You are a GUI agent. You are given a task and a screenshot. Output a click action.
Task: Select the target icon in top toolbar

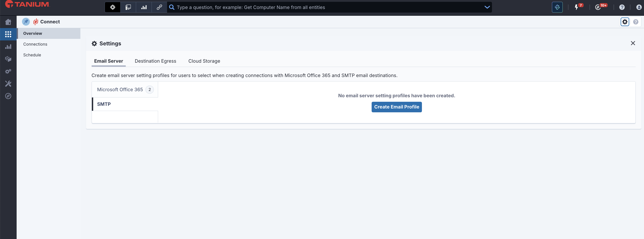tap(113, 7)
